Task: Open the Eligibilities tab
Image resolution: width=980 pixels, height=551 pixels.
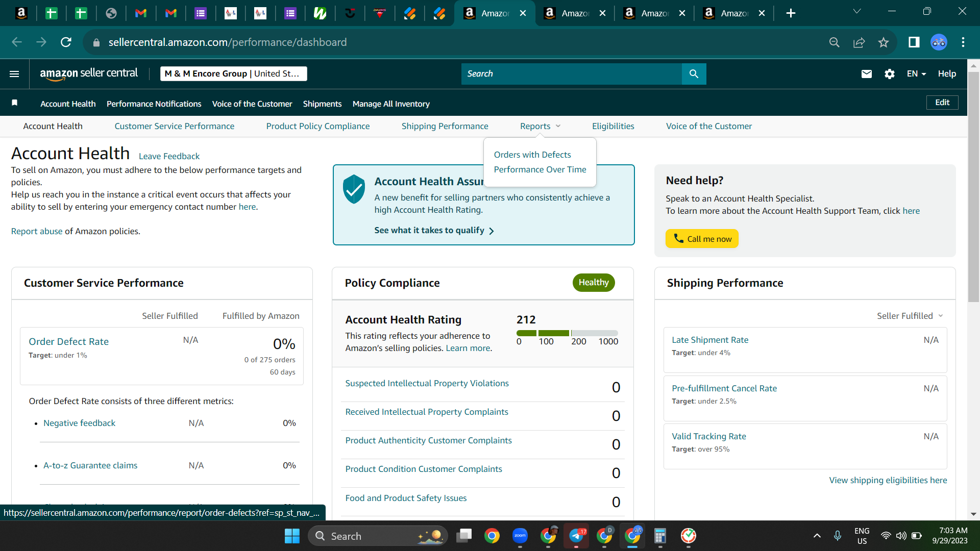Action: click(x=613, y=126)
